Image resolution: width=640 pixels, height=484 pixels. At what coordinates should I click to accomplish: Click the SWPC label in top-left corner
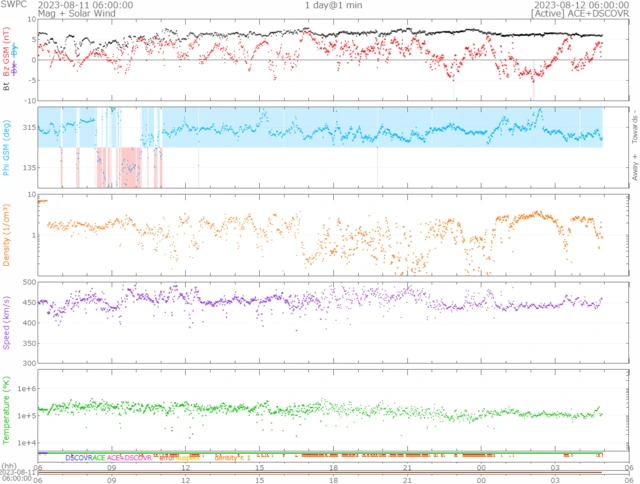pos(12,5)
